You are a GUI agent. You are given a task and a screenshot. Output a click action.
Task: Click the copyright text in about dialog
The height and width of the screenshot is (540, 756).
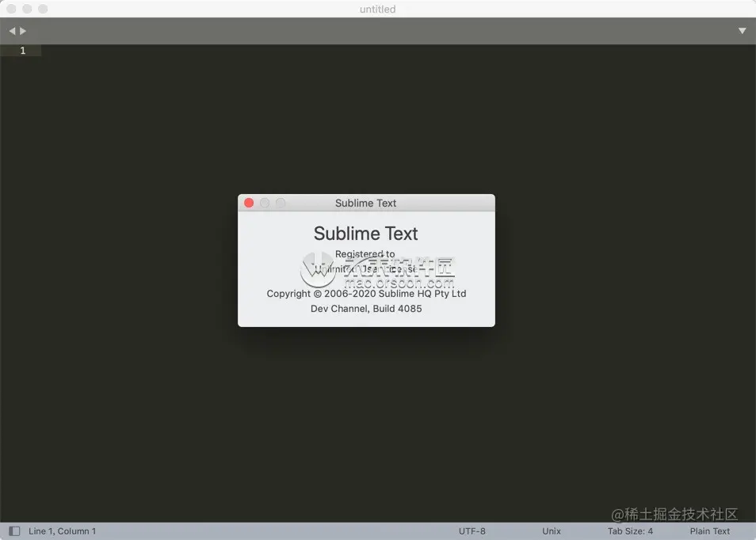366,294
